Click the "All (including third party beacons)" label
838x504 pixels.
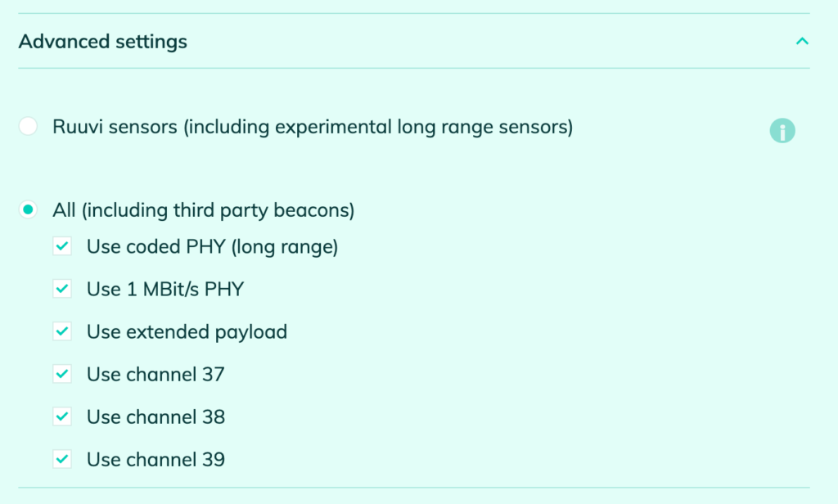click(x=203, y=210)
